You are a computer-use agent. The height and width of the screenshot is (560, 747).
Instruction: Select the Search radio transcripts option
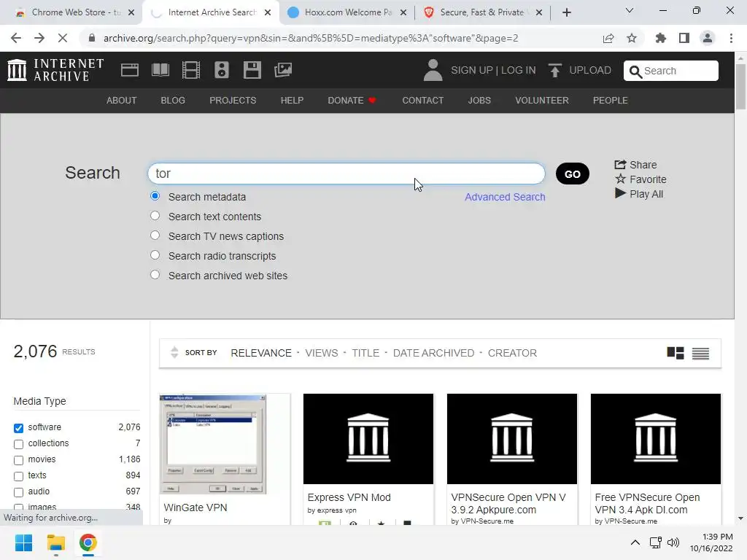(155, 254)
